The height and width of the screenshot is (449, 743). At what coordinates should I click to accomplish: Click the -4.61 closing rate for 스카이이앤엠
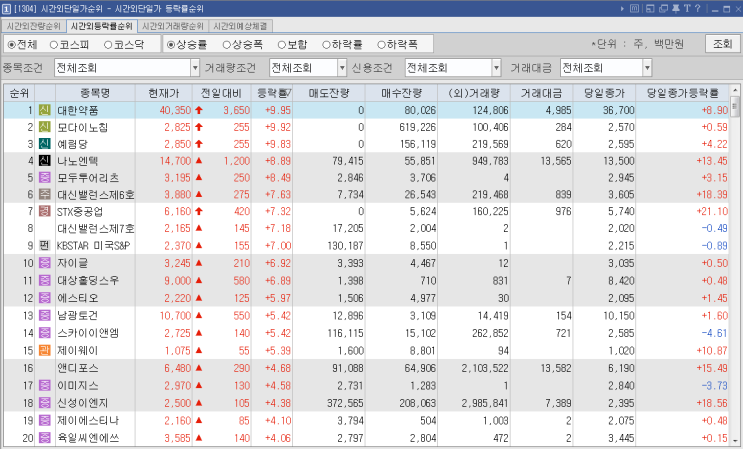coord(715,333)
